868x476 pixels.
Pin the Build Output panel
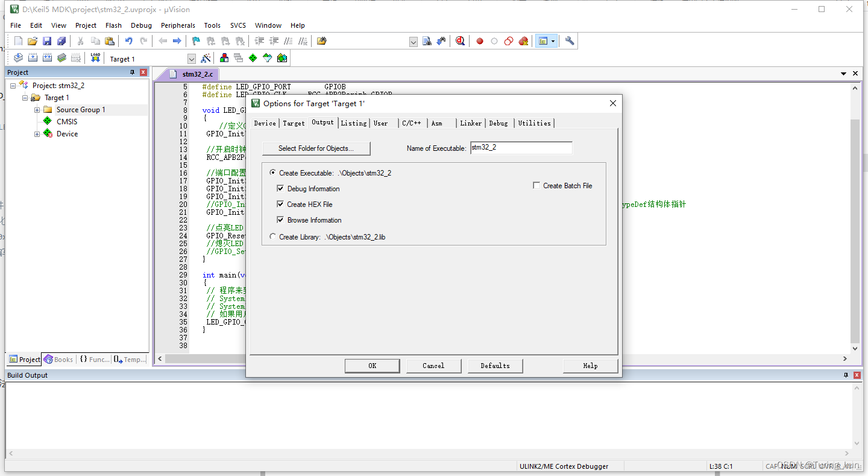pos(846,375)
